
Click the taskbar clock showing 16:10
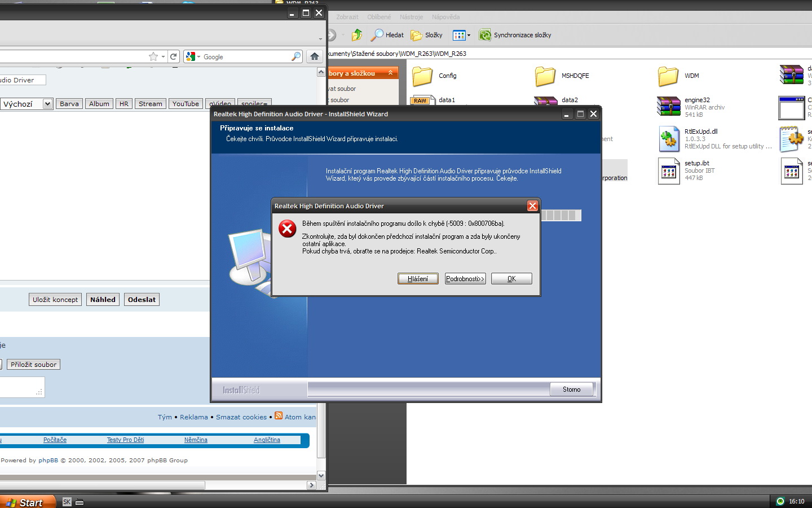[796, 501]
